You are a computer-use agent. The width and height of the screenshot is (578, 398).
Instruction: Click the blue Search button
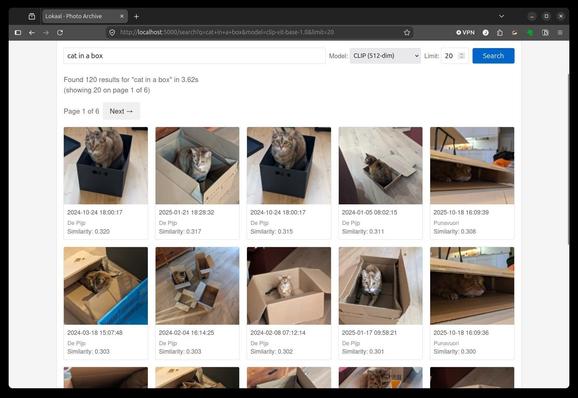pyautogui.click(x=493, y=56)
